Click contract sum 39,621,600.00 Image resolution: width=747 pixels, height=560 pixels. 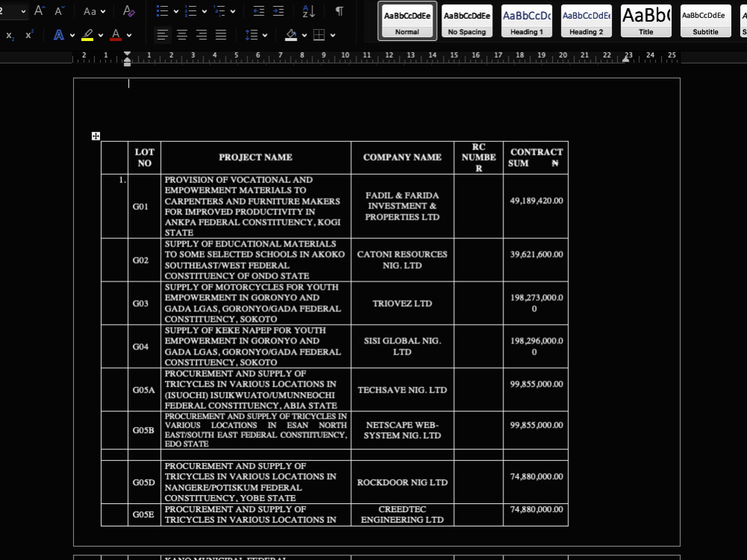coord(536,255)
